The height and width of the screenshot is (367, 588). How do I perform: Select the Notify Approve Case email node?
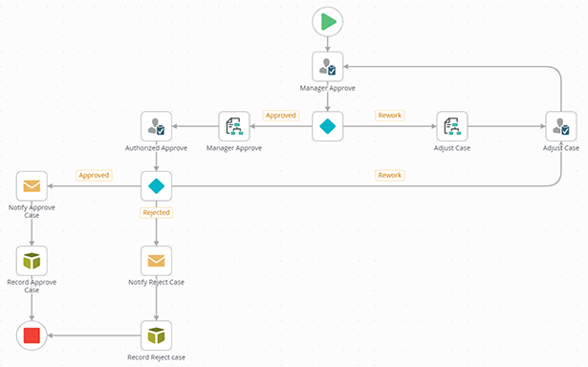[x=32, y=186]
